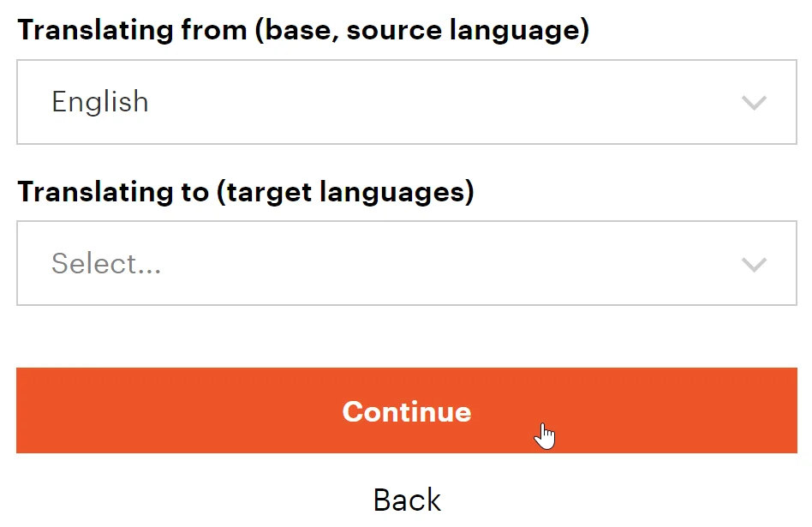Select the English value text in source field
This screenshot has height=527, width=812.
pos(100,102)
